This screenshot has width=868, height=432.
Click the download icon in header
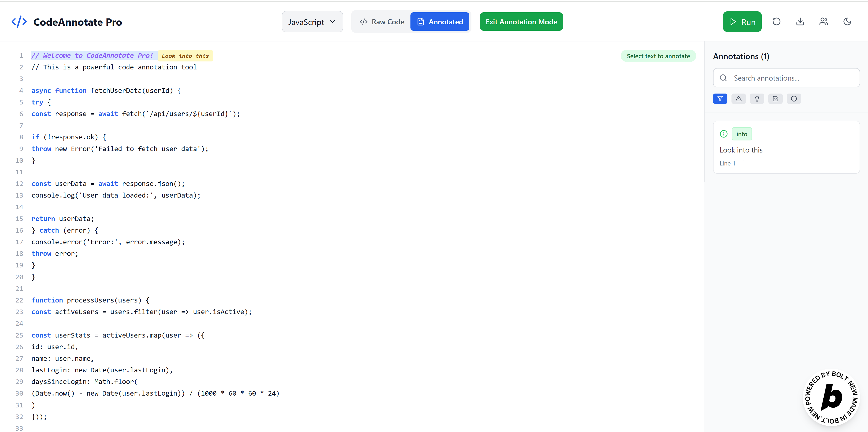[x=800, y=22]
